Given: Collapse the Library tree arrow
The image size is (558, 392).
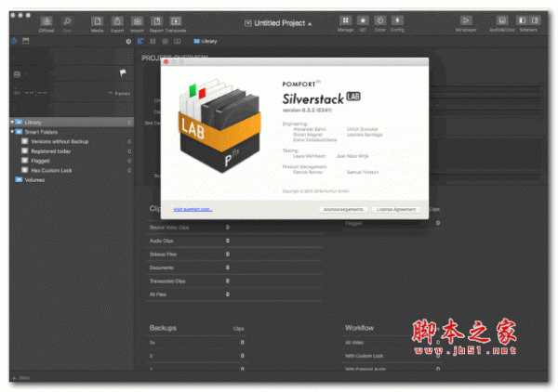Looking at the screenshot, I should (12, 122).
